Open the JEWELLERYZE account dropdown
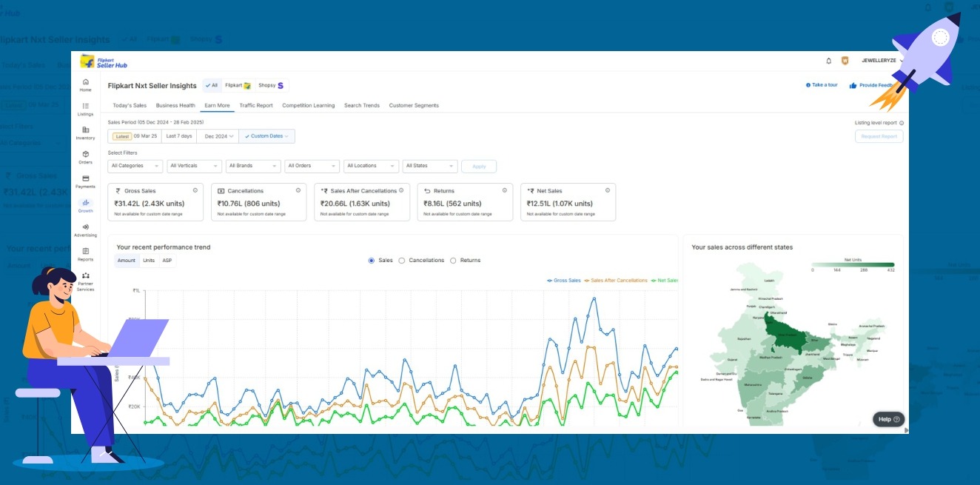Viewport: 980px width, 485px height. [882, 61]
